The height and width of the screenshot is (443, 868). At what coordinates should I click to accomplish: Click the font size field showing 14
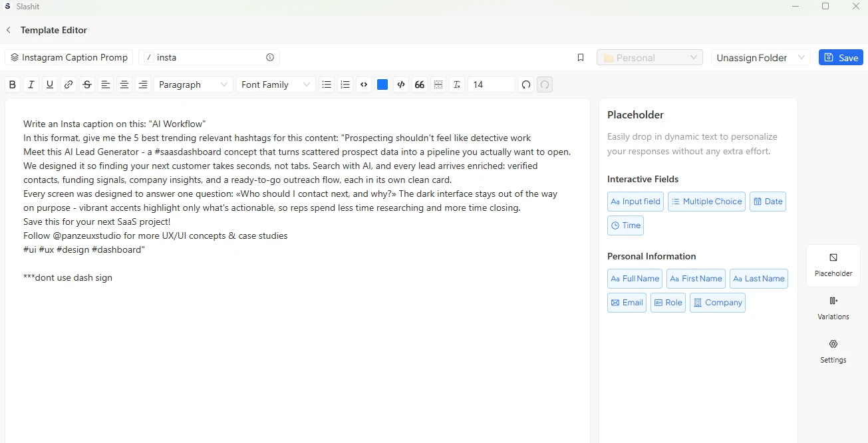click(492, 84)
